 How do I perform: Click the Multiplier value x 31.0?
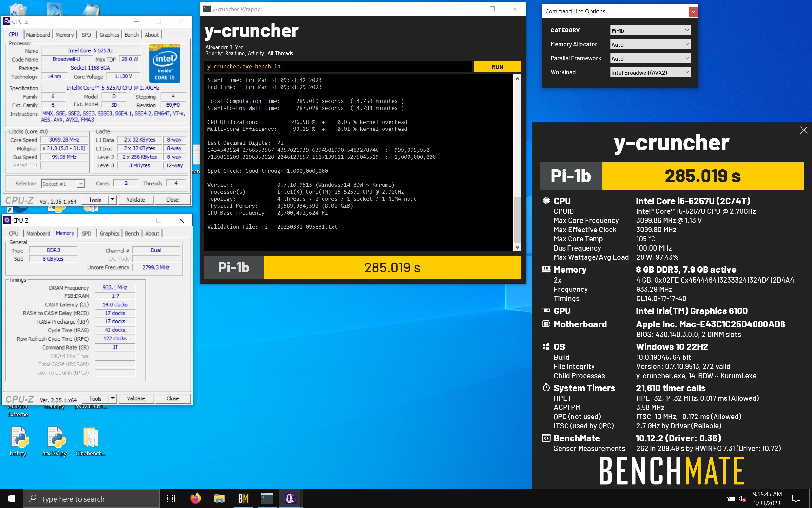(x=64, y=148)
